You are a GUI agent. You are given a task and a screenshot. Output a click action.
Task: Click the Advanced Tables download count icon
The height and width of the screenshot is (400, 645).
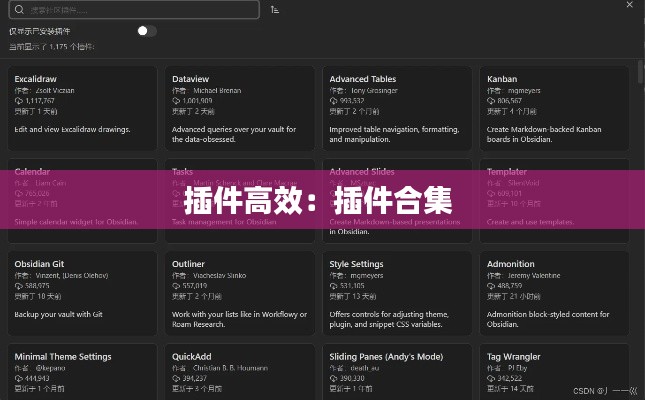[x=333, y=101]
